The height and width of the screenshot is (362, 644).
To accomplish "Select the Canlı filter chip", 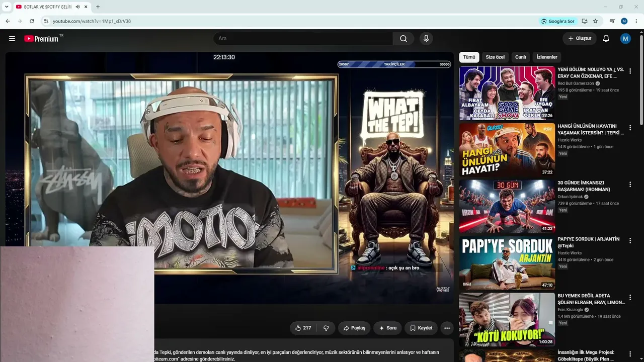I will click(x=521, y=57).
